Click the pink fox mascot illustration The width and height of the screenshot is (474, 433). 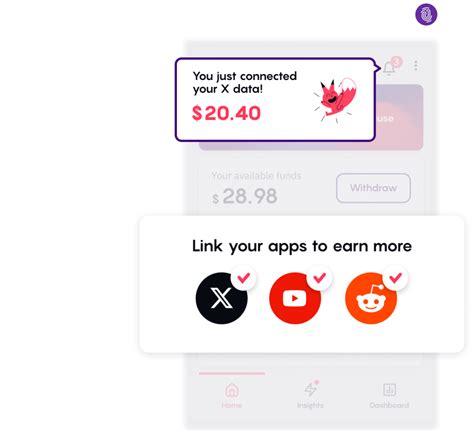click(x=335, y=100)
